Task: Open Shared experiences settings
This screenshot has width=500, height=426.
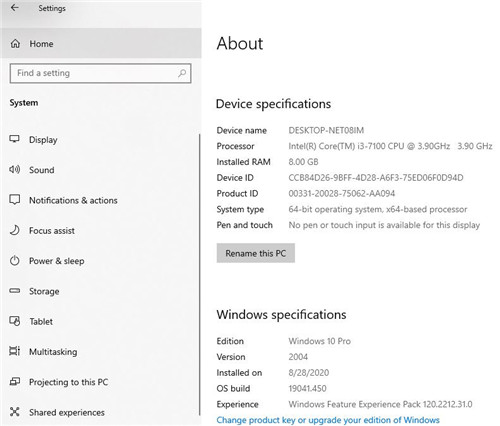Action: click(x=67, y=412)
